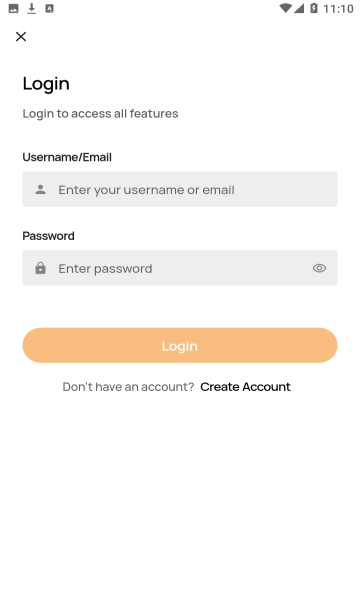Focus the Enter password input field
The width and height of the screenshot is (360, 600).
point(180,268)
